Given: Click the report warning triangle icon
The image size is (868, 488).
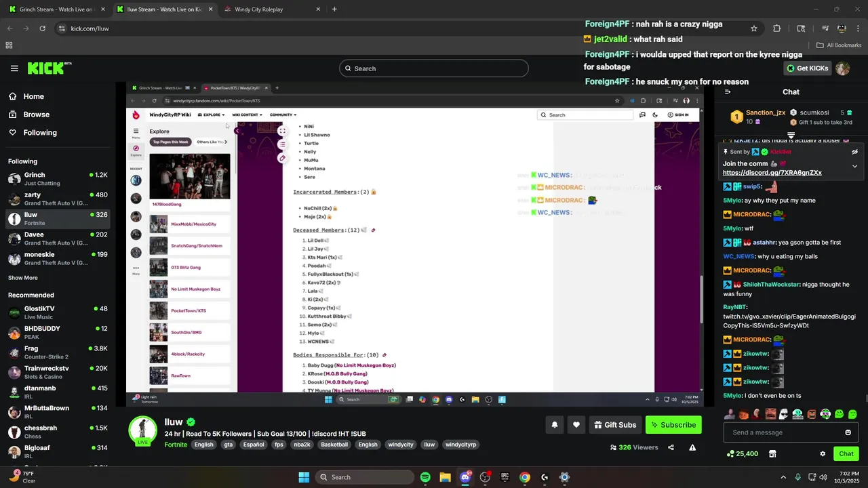Looking at the screenshot, I should point(692,447).
